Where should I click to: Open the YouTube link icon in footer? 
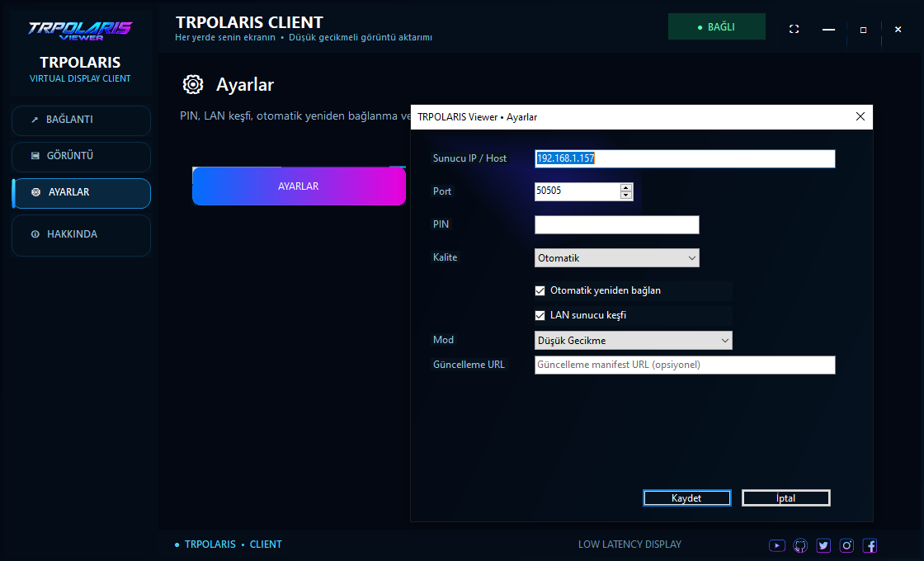coord(776,545)
